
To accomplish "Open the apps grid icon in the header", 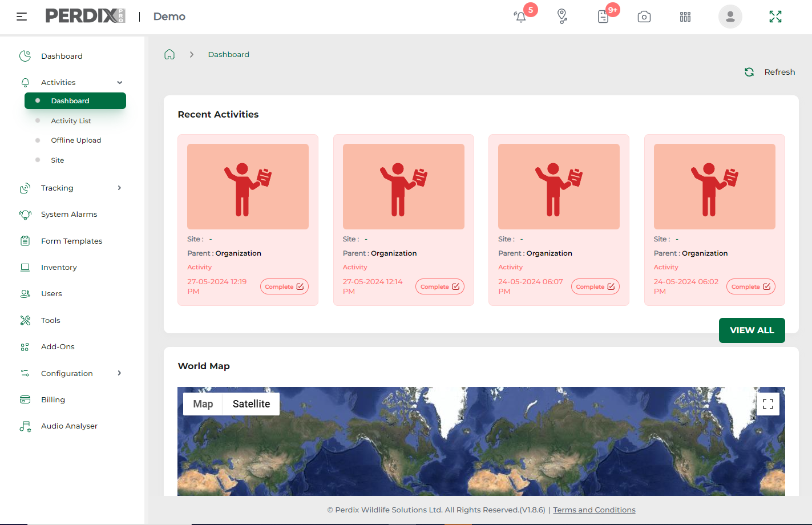I will point(685,17).
